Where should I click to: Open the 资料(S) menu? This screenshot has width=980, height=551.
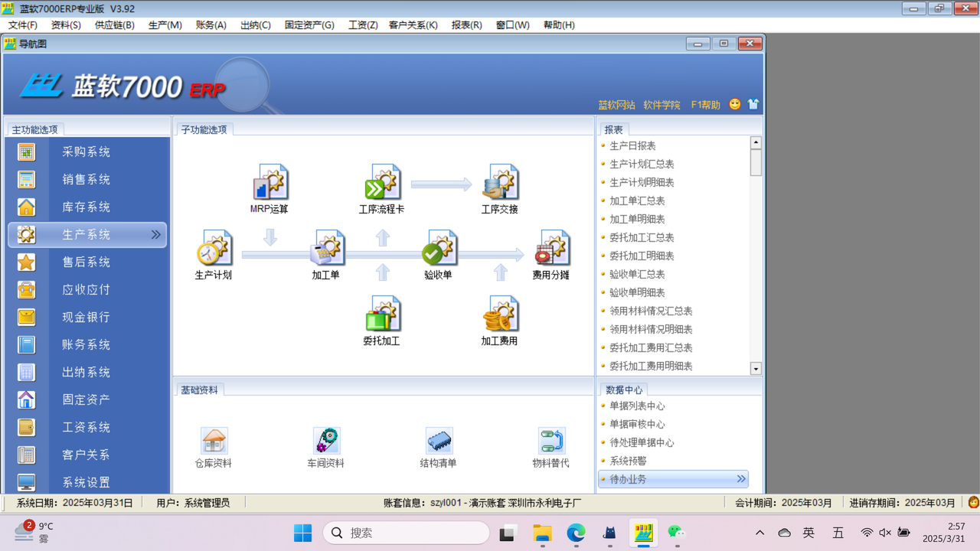click(x=66, y=25)
